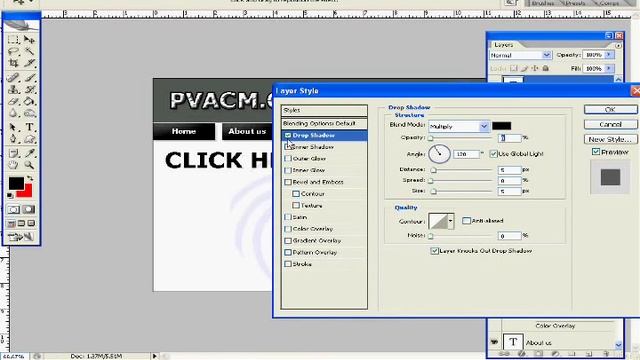Select the Move tool

point(29,40)
